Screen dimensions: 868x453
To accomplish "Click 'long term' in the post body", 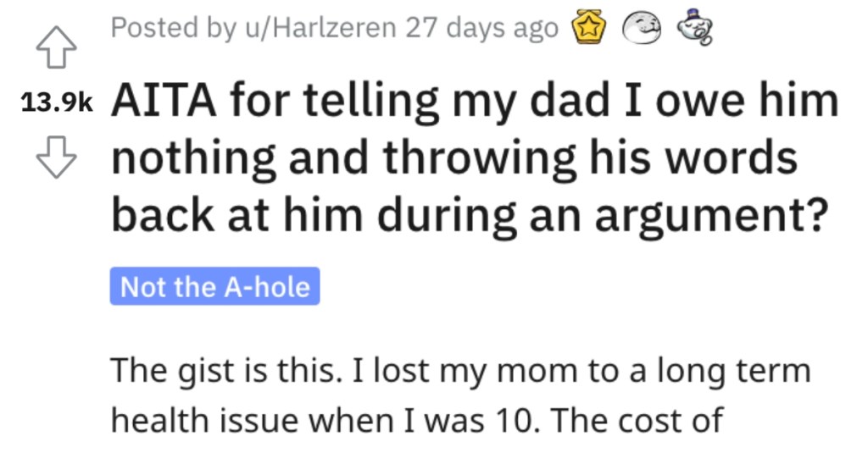I will [x=734, y=372].
